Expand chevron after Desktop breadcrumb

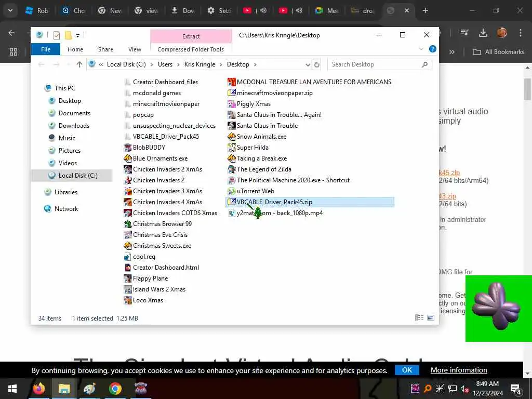point(255,64)
